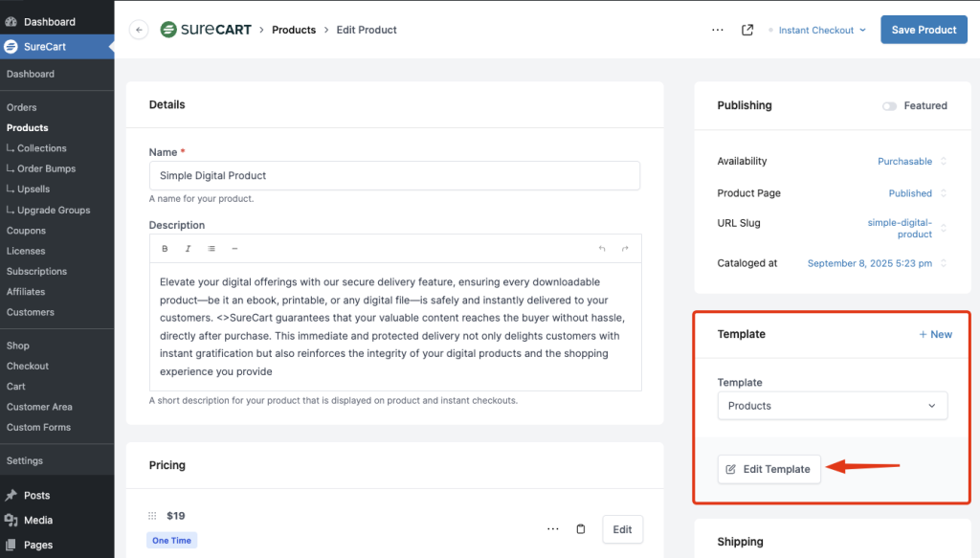Open more options for the $19 price

tap(552, 529)
